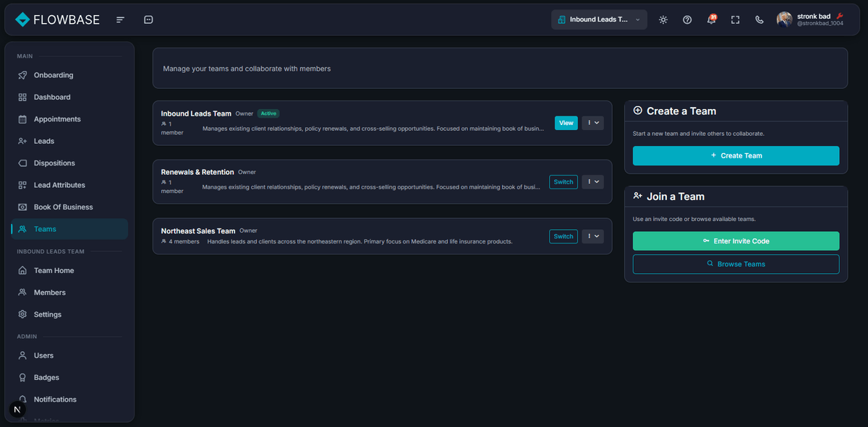Click the Book Of Business icon
Viewport: 868px width, 427px height.
pyautogui.click(x=22, y=207)
